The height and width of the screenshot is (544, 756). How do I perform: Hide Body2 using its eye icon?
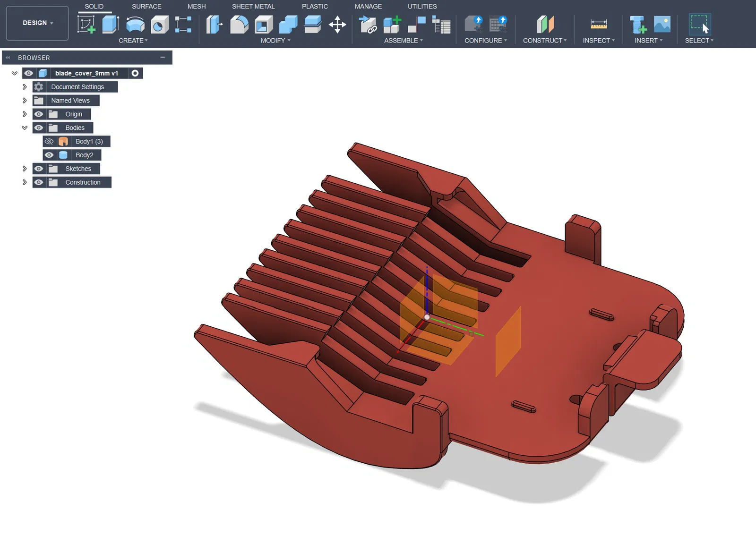pos(49,155)
